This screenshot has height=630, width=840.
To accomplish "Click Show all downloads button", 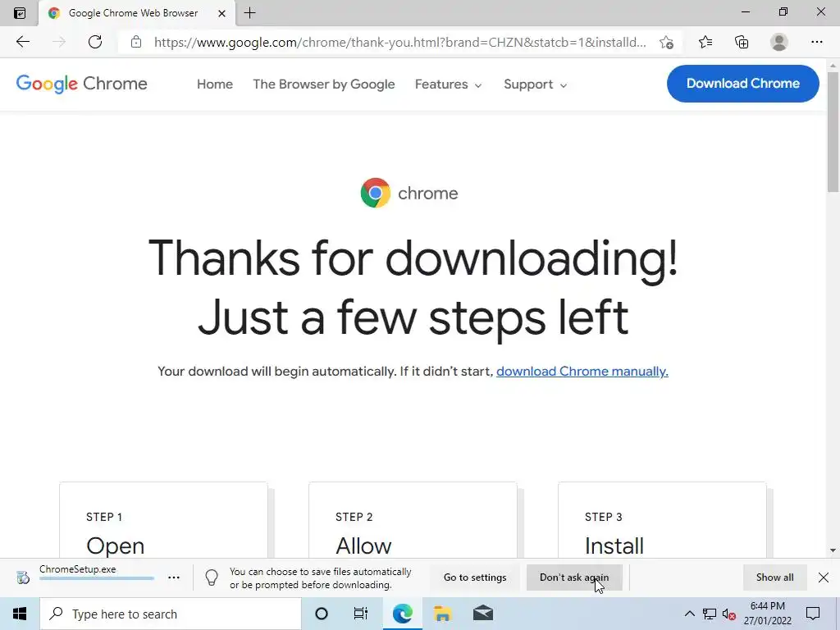I will click(774, 577).
